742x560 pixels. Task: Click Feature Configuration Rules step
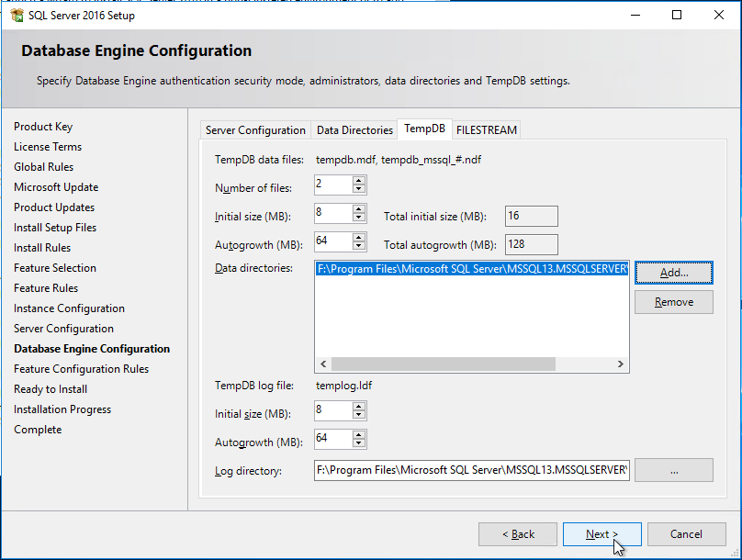click(82, 369)
